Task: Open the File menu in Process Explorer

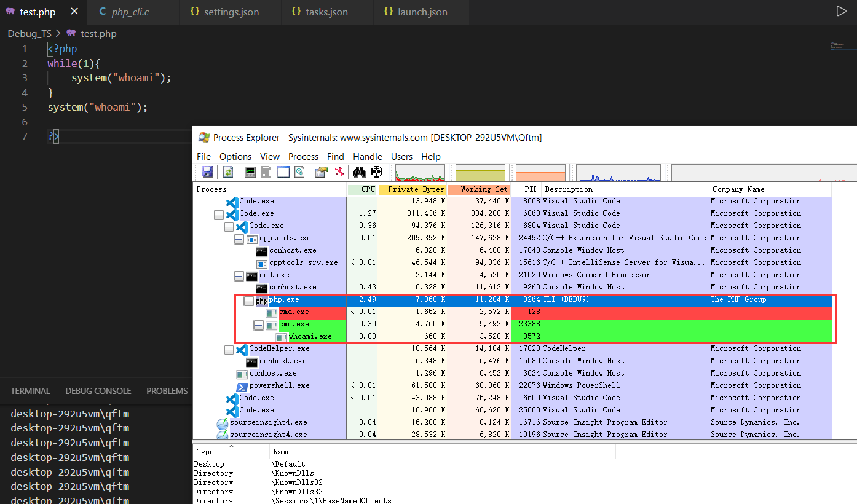Action: tap(203, 157)
